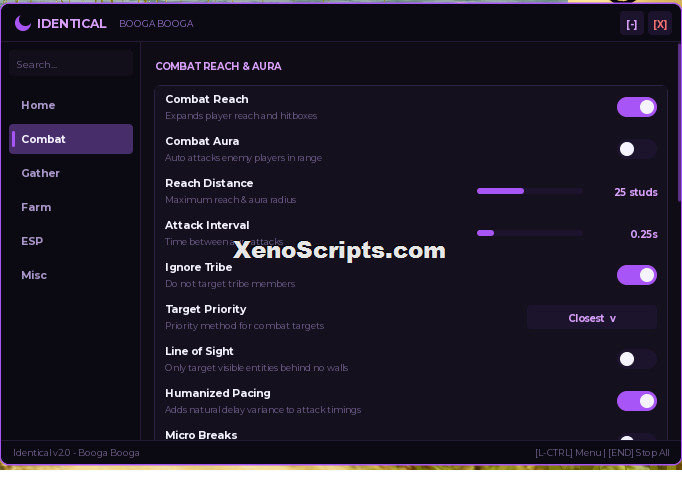682x500 pixels.
Task: Click the 'COMBAT REACH & AURA' heading
Action: (218, 66)
